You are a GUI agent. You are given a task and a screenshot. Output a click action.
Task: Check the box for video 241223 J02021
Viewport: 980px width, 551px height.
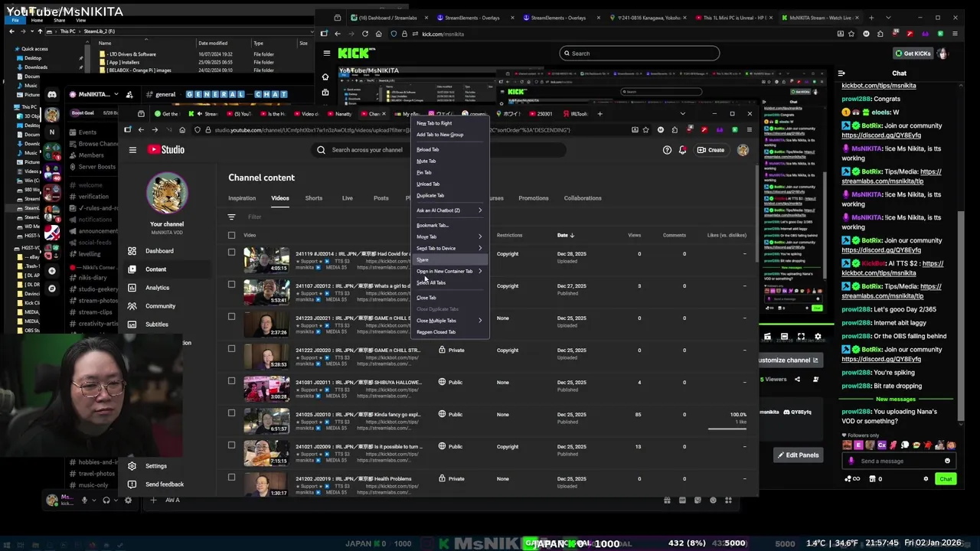(231, 317)
